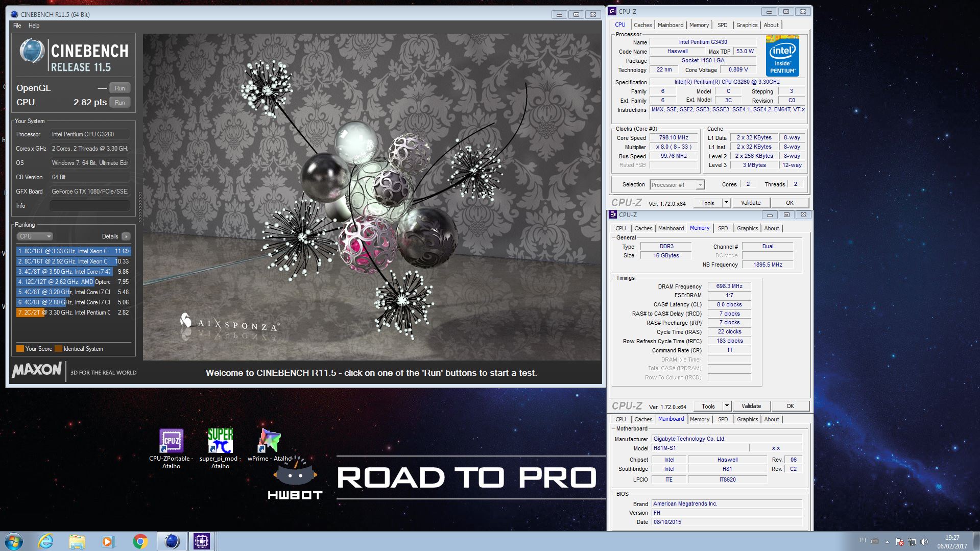Click top CPU-Z window title icon

pos(613,11)
